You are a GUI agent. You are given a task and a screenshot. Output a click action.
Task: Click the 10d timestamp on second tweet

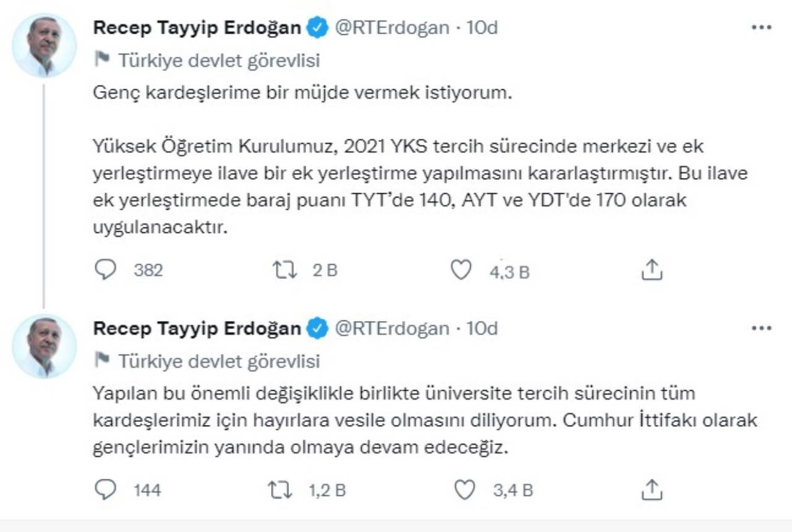482,328
